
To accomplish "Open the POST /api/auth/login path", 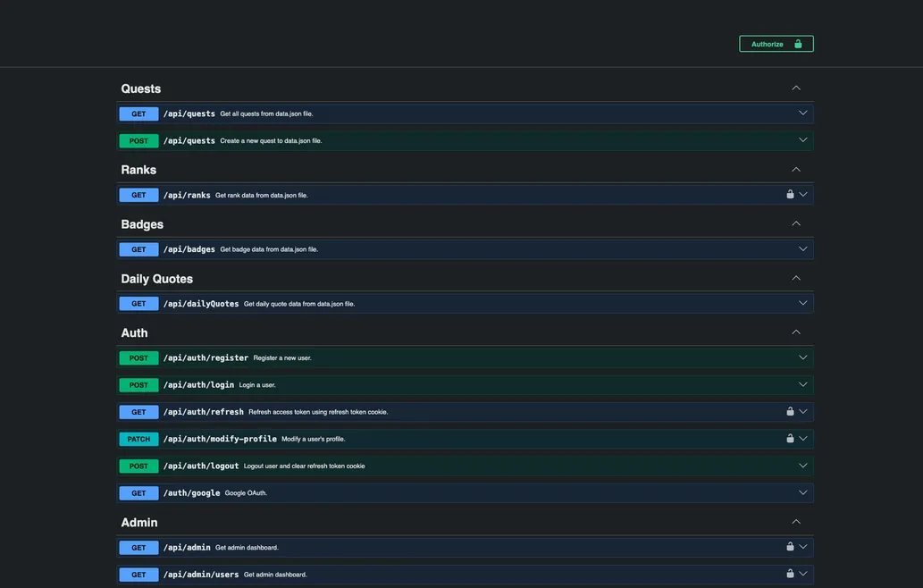I will (x=198, y=385).
